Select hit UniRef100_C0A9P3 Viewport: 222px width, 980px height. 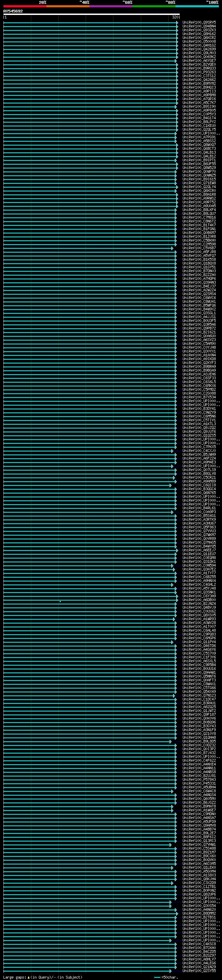[x=199, y=512]
